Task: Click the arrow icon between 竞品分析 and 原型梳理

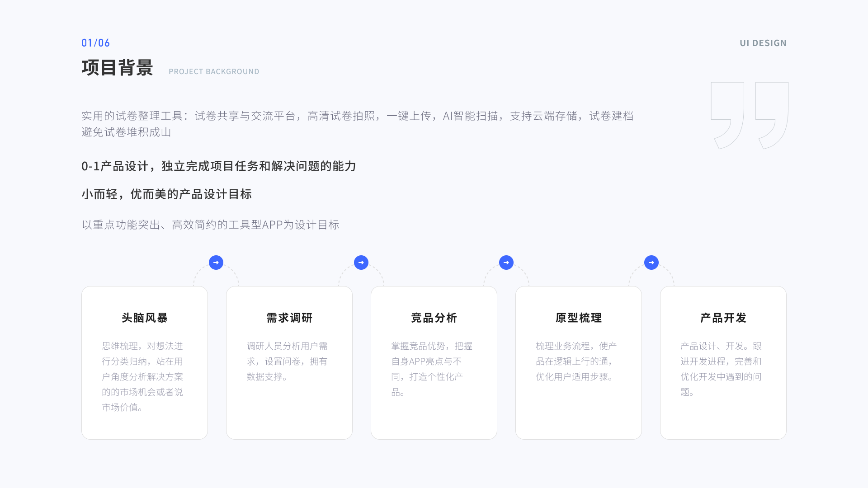Action: (506, 263)
